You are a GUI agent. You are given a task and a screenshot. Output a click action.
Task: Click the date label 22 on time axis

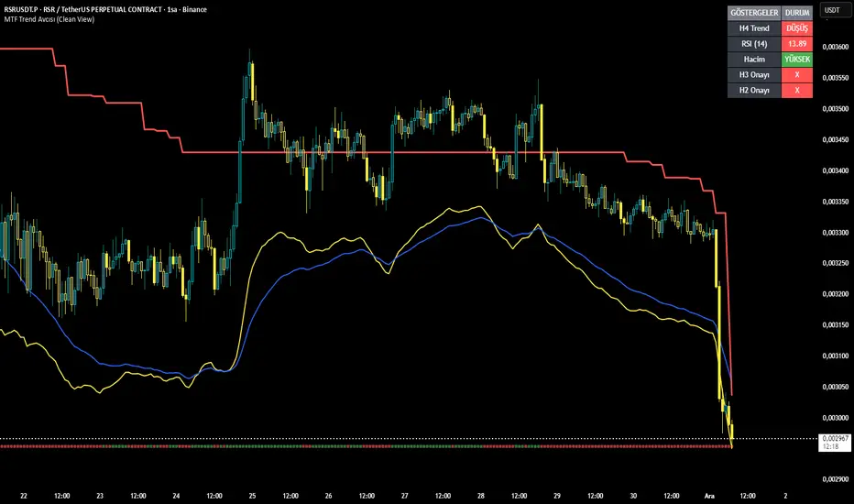(x=24, y=496)
